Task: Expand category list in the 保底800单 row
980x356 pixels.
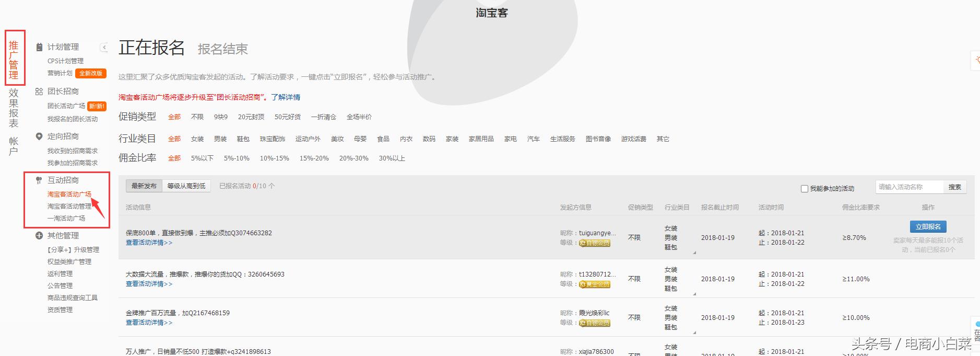Action: (694, 252)
